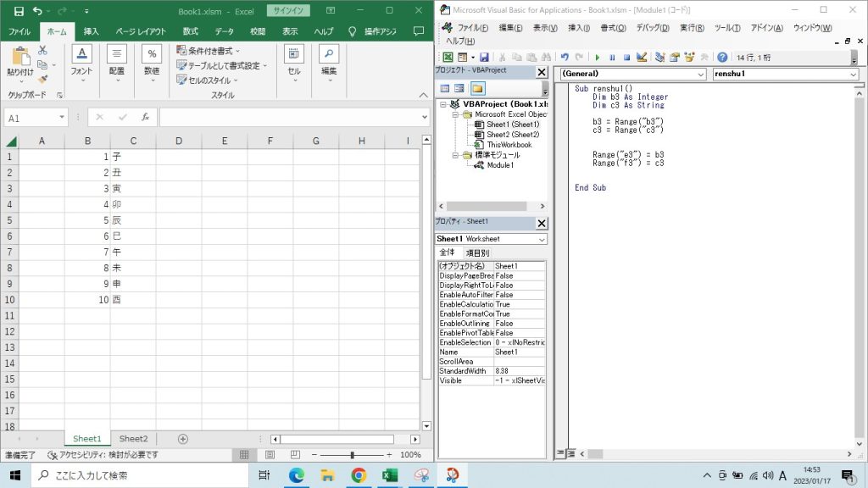Click the blue Reset stop icon
Screen dimensions: 868x488
tap(626, 58)
